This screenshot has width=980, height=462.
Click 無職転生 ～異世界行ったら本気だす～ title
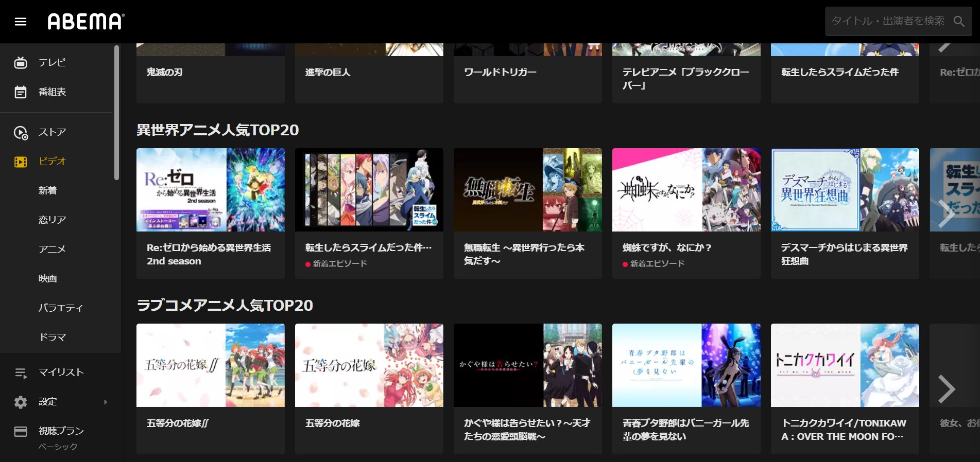click(x=524, y=255)
